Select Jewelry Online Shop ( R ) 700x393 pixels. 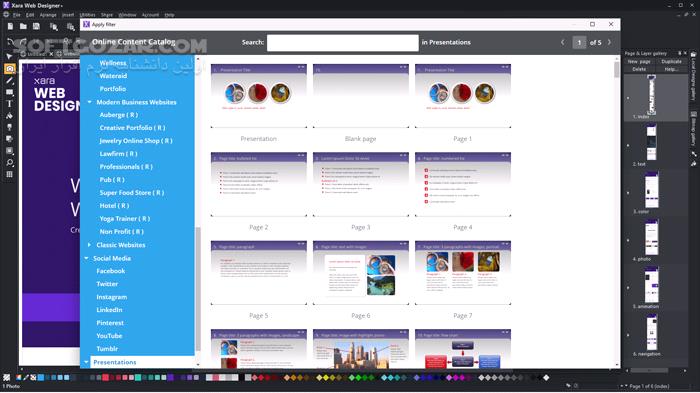point(136,141)
